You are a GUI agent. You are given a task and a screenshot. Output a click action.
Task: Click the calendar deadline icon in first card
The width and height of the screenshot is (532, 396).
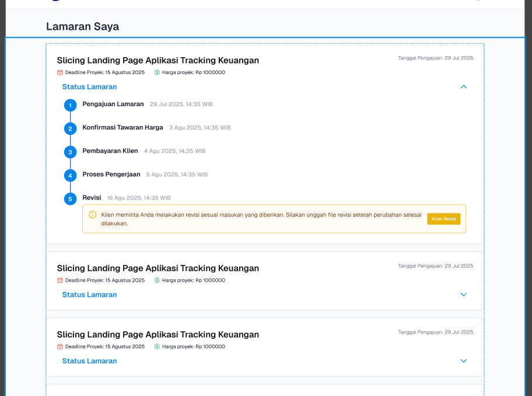pyautogui.click(x=60, y=72)
